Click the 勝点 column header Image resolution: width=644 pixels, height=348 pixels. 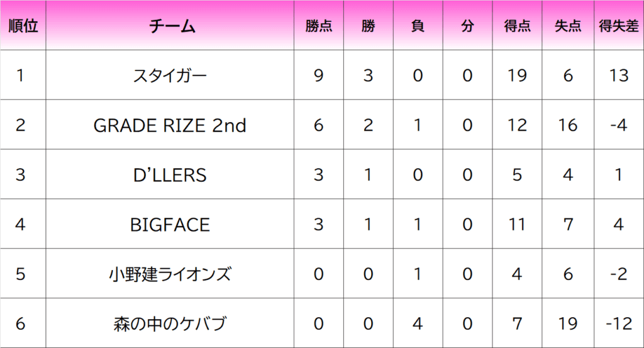click(x=319, y=25)
